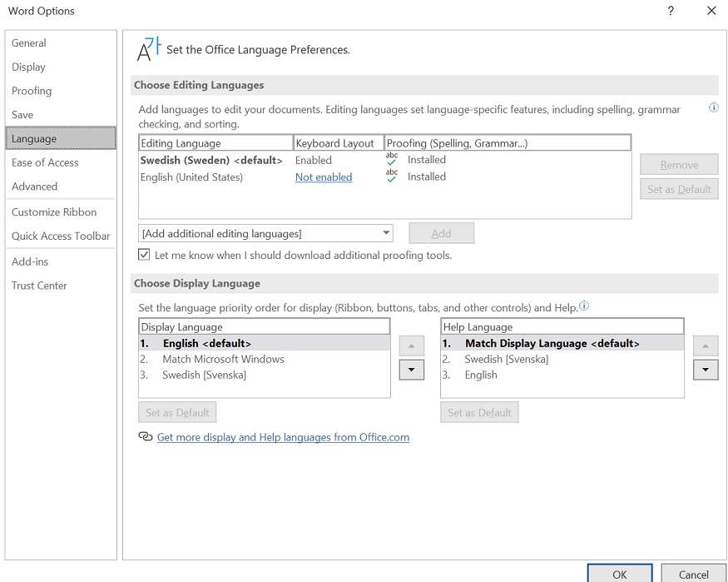Select Swedish (Sweden) editing language row
This screenshot has height=582, width=728.
[385, 160]
